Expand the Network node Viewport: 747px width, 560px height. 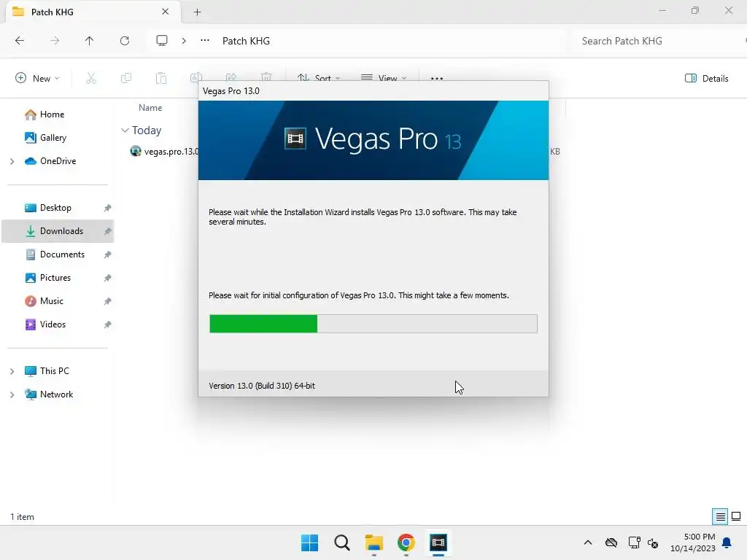click(x=12, y=394)
